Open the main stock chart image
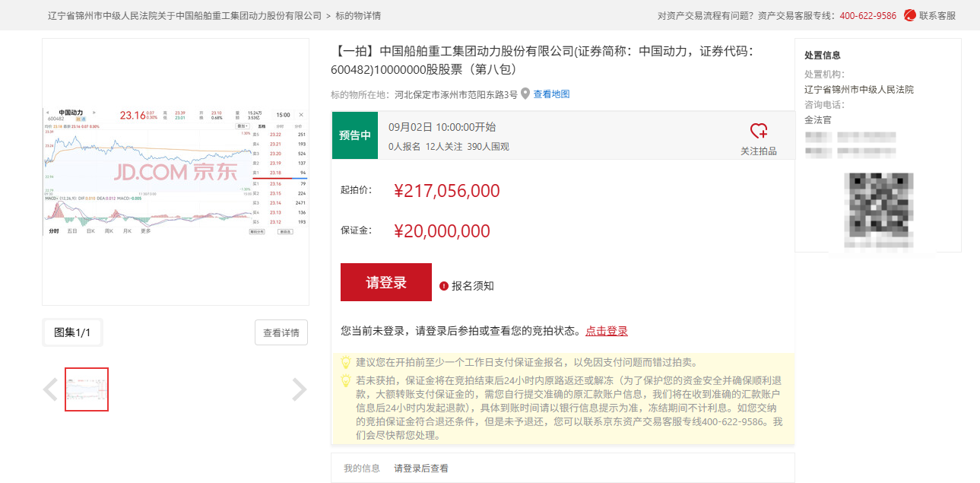This screenshot has height=483, width=980. point(176,171)
